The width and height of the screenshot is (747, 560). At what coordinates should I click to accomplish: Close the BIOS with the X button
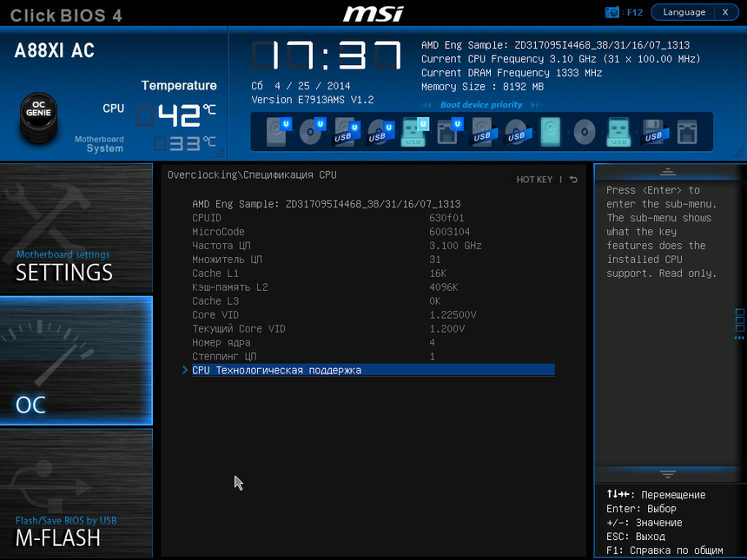pos(725,12)
